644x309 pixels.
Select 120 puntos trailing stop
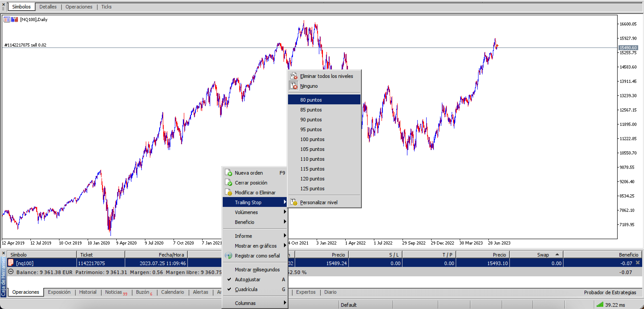324,178
